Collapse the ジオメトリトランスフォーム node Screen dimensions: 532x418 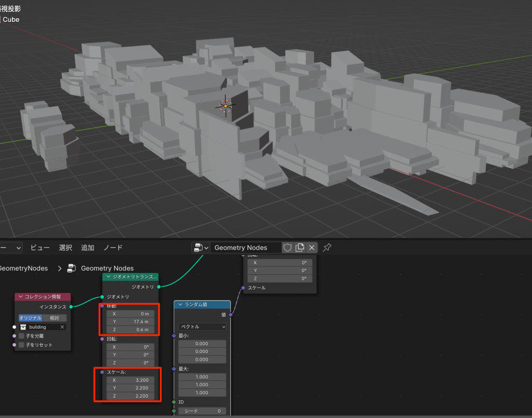[109, 277]
